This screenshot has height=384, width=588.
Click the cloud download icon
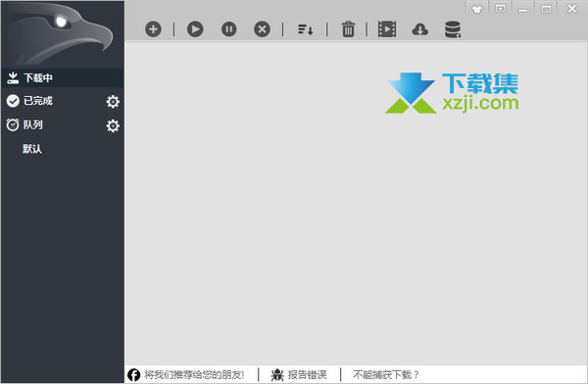pos(420,29)
